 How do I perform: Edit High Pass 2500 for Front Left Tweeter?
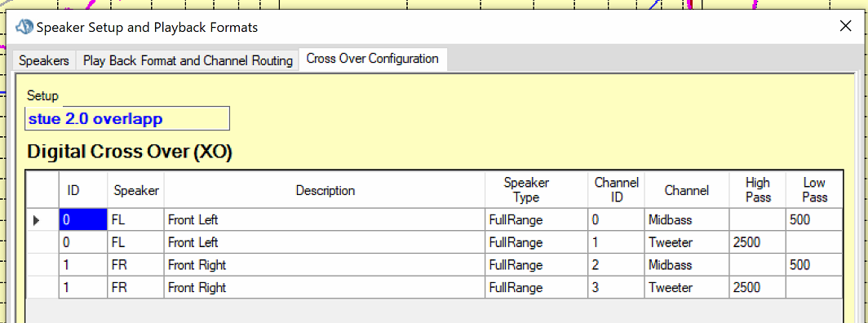[x=757, y=243]
